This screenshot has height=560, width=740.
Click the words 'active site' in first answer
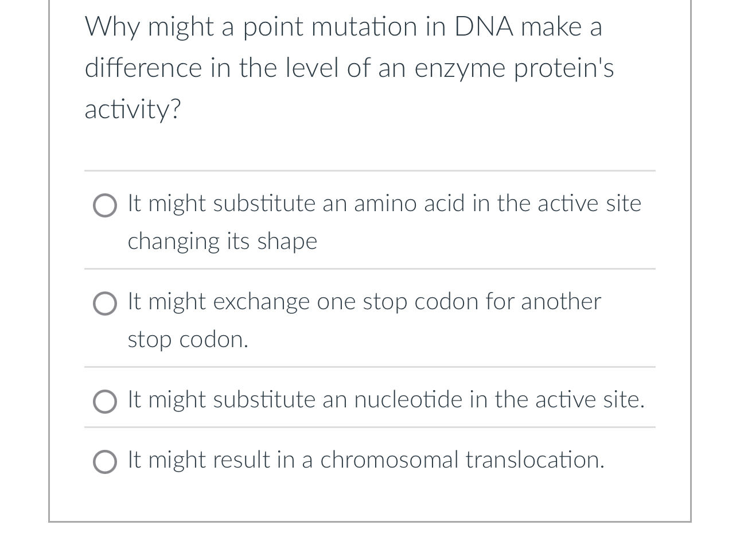click(x=591, y=204)
